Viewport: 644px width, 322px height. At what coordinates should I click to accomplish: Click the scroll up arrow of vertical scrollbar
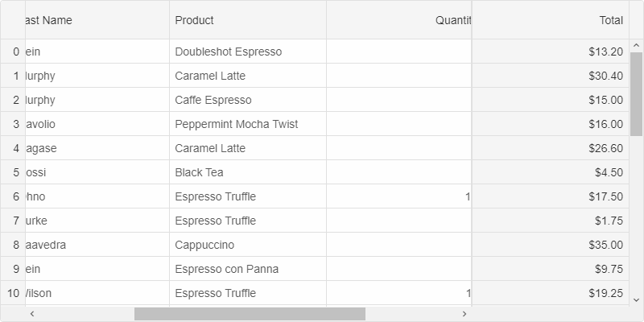(636, 45)
